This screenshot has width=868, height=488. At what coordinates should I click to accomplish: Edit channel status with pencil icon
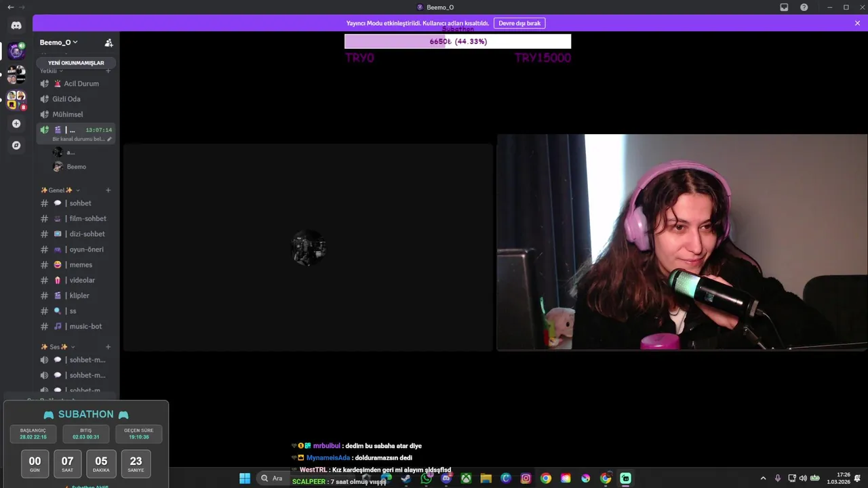point(109,139)
